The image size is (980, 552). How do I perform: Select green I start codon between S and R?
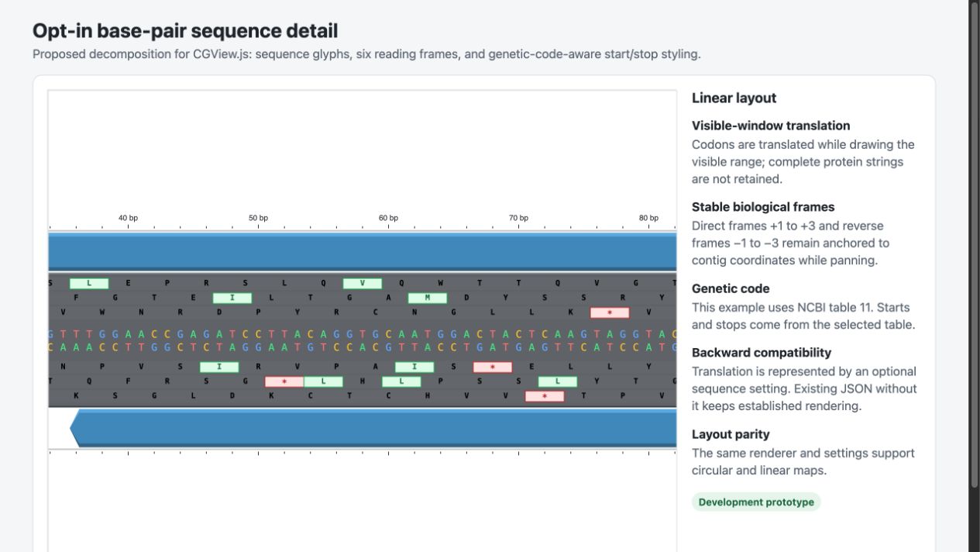coord(219,367)
